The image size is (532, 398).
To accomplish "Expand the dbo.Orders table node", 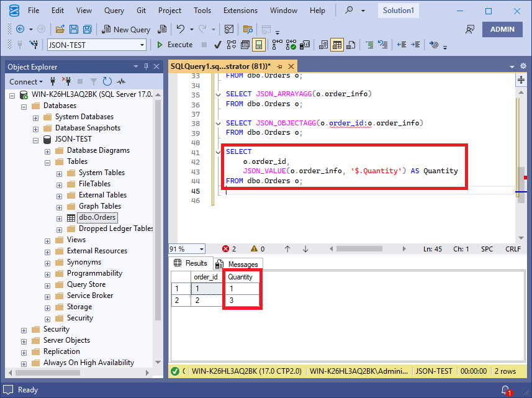I will pos(60,219).
